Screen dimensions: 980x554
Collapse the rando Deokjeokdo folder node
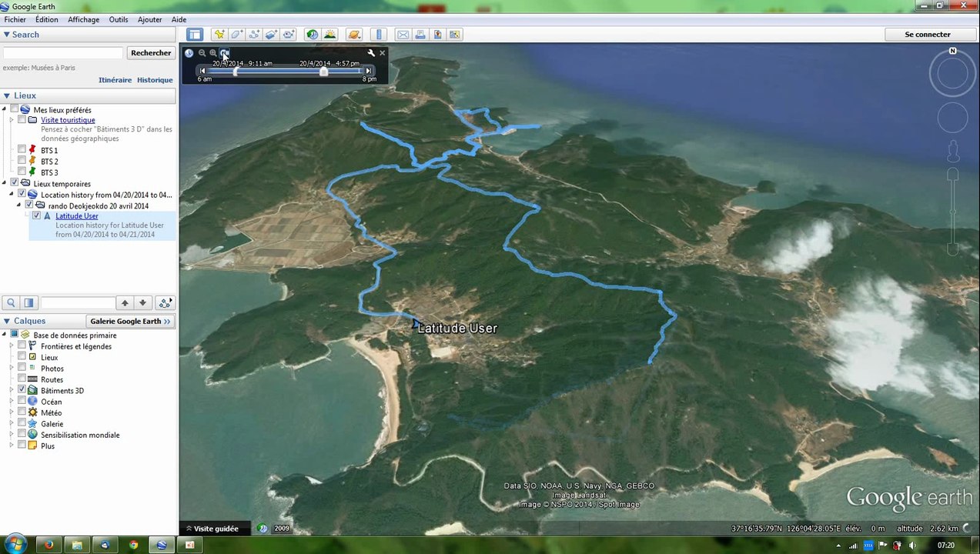point(19,205)
